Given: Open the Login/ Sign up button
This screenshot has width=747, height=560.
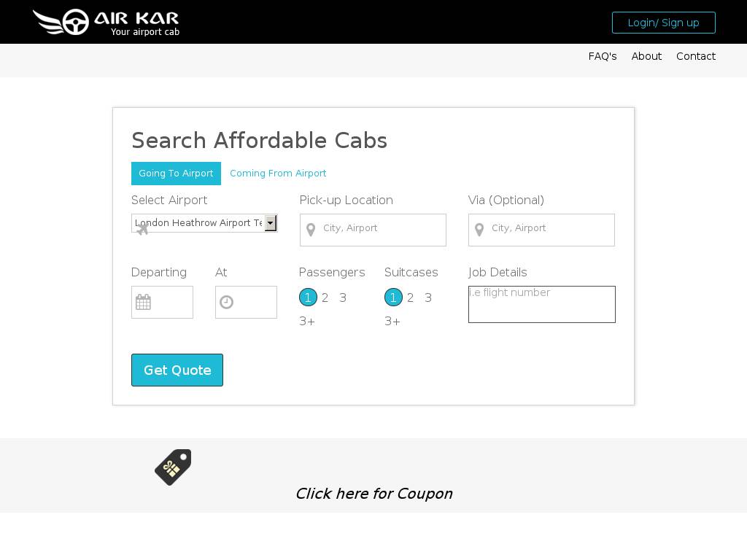Looking at the screenshot, I should coord(663,23).
